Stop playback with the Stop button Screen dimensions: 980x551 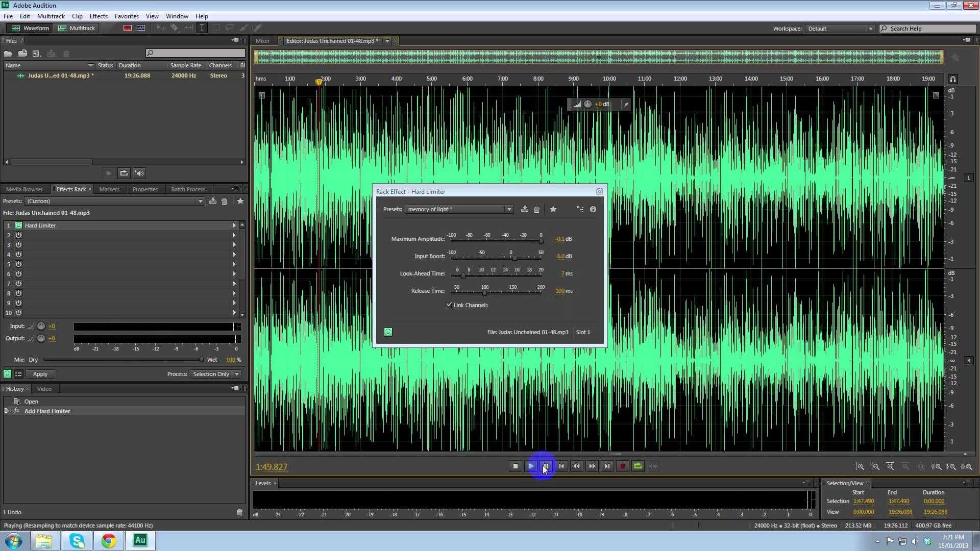click(x=516, y=466)
